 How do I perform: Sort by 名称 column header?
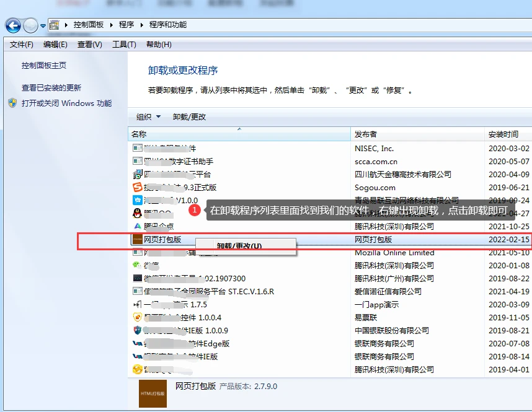tap(239, 134)
